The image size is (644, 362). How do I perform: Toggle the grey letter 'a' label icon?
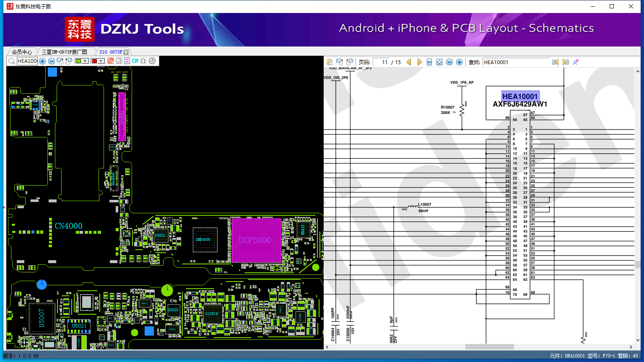point(119,61)
